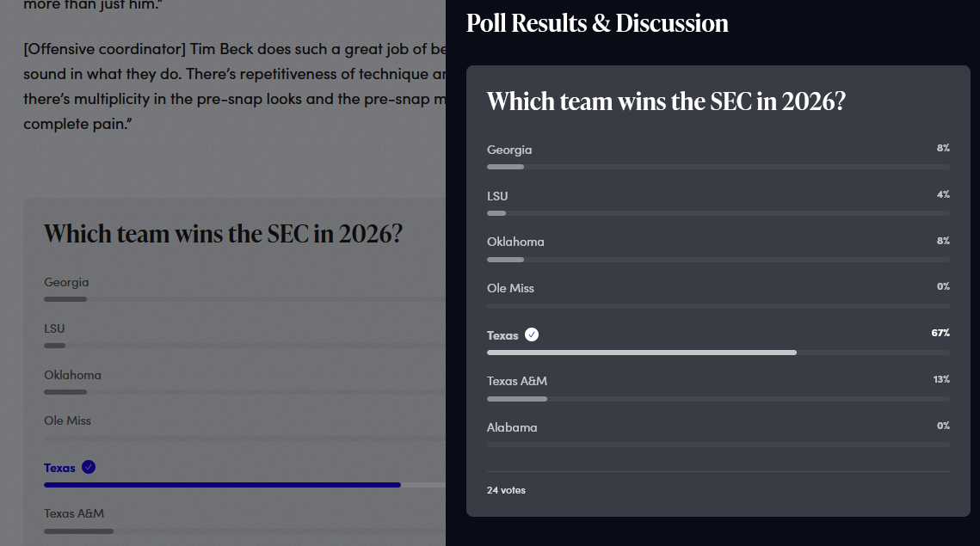The width and height of the screenshot is (980, 546).
Task: Select Oklahoma in the dimmed article poll
Action: click(x=244, y=382)
